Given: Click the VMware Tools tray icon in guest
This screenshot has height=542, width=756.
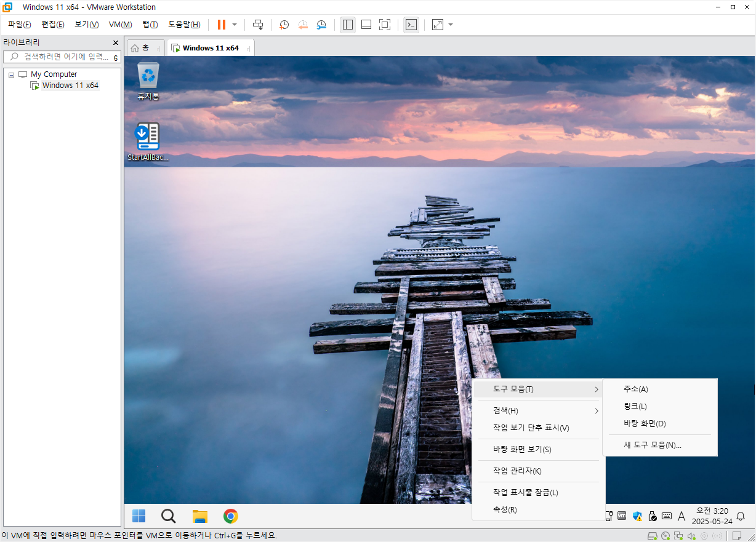Looking at the screenshot, I should tap(622, 516).
